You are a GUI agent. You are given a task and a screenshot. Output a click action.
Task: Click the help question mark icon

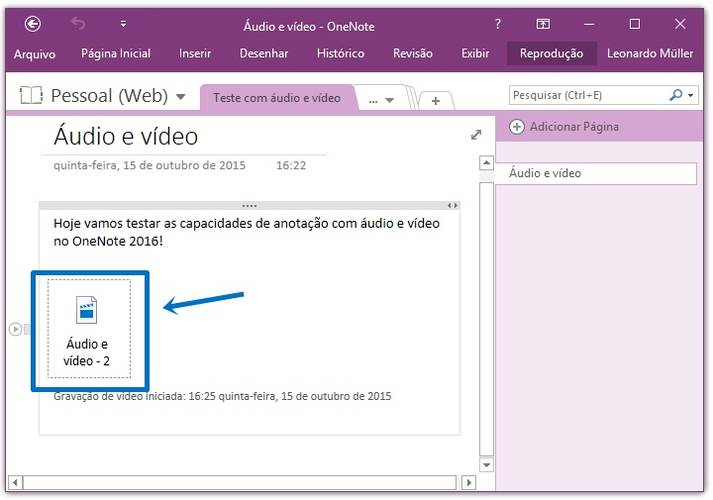497,24
